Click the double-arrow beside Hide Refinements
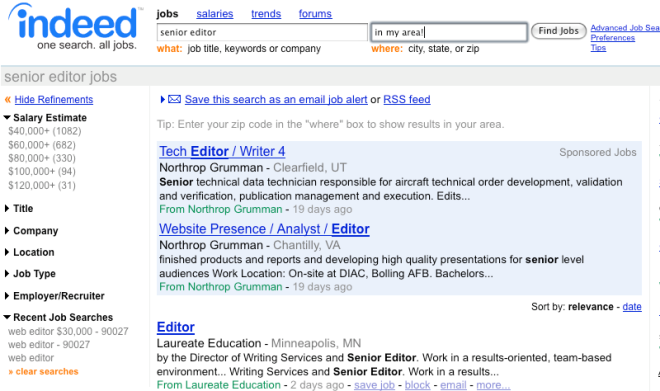 point(8,100)
